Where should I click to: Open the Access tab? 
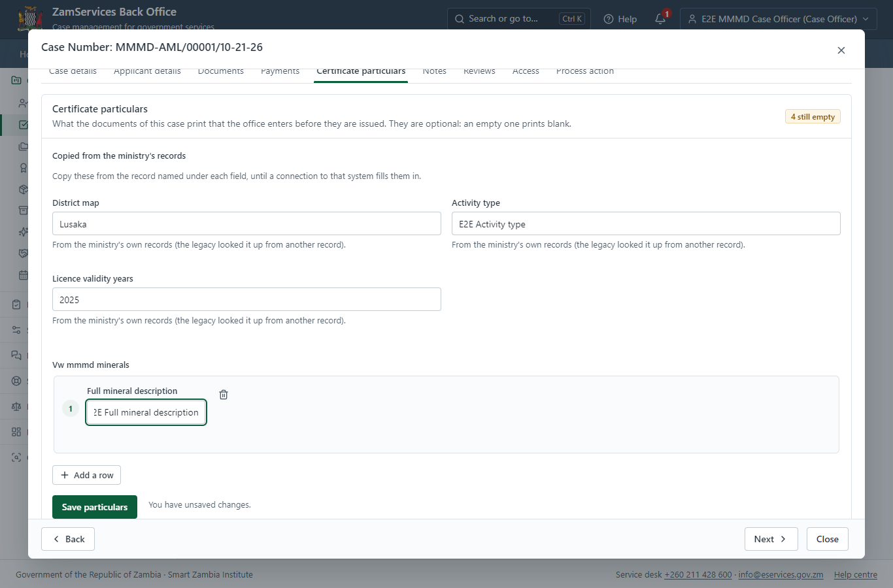tap(526, 71)
